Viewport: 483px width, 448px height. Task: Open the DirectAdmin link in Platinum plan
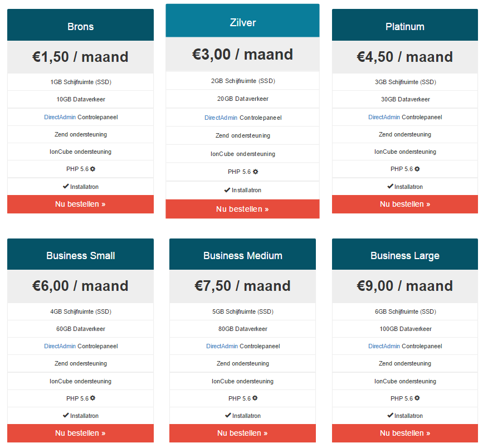click(384, 117)
